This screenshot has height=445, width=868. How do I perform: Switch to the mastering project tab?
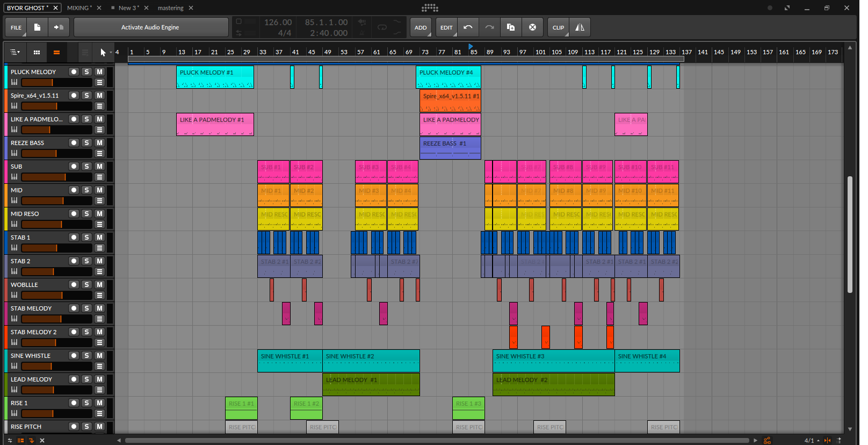pos(170,8)
